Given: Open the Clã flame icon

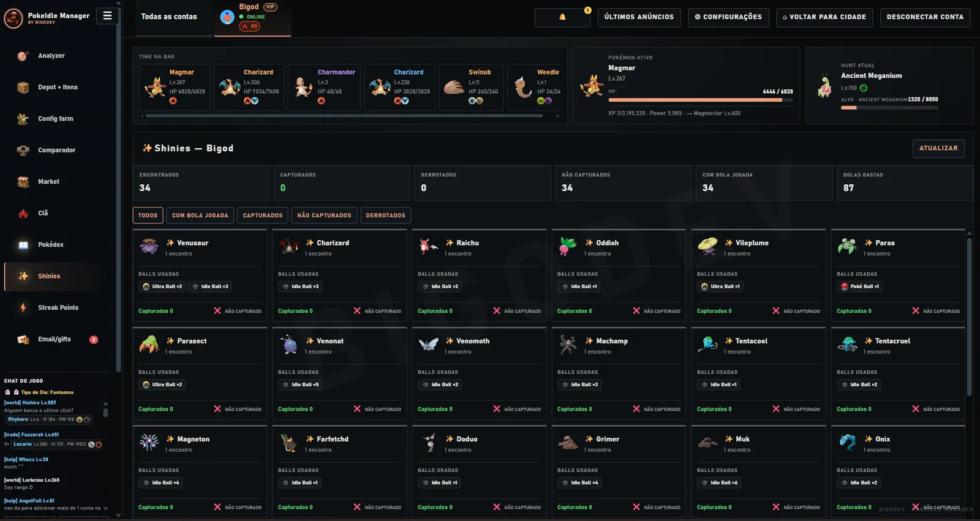Looking at the screenshot, I should pos(23,213).
